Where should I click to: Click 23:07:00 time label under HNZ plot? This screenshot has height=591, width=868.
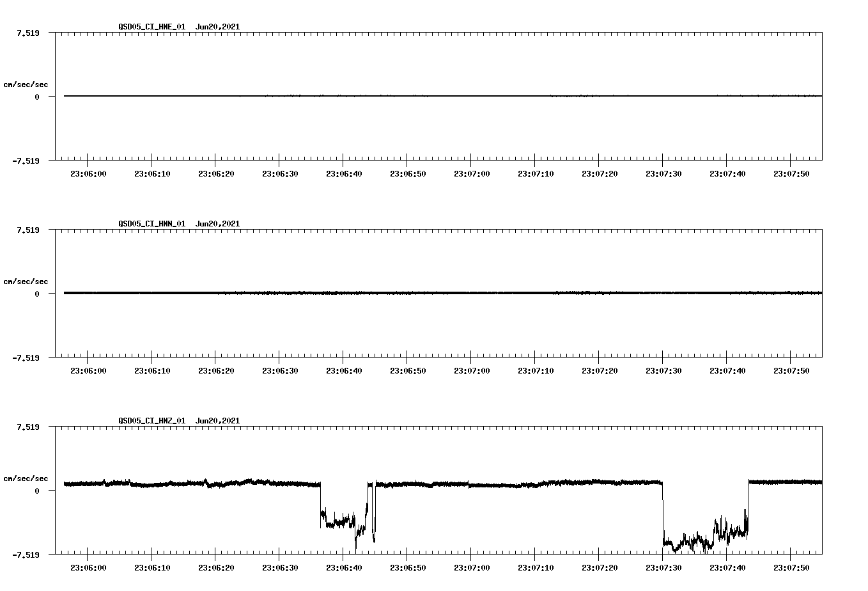[x=472, y=568]
